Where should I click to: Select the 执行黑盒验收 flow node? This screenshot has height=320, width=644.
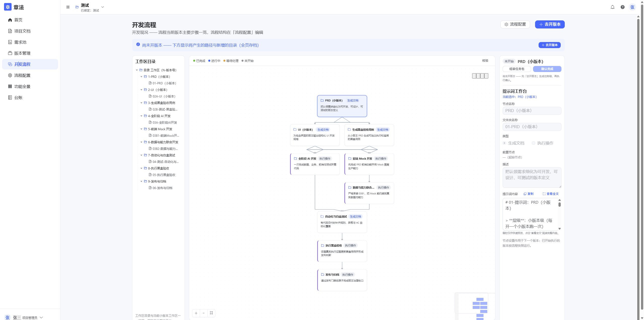[342, 251]
